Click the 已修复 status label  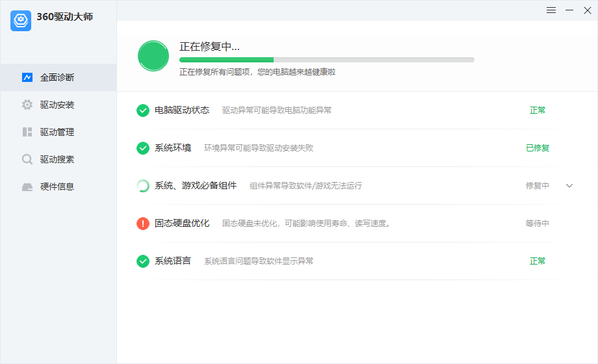(x=538, y=148)
